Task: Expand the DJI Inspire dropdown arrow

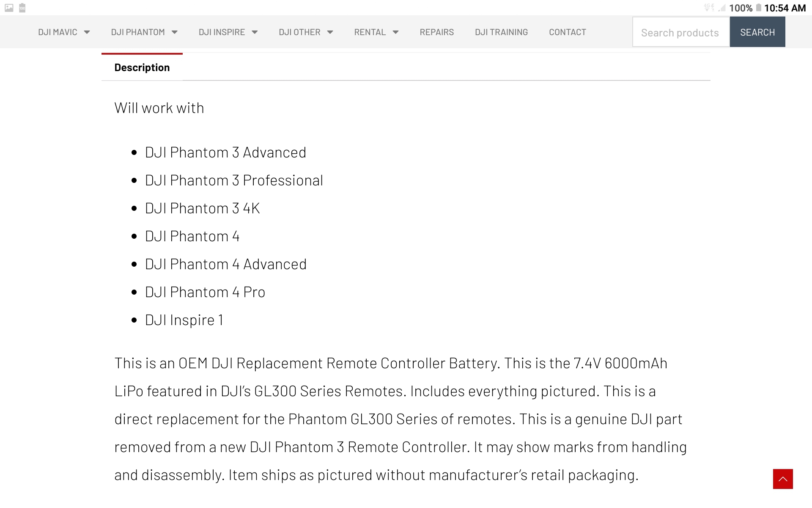Action: [255, 32]
